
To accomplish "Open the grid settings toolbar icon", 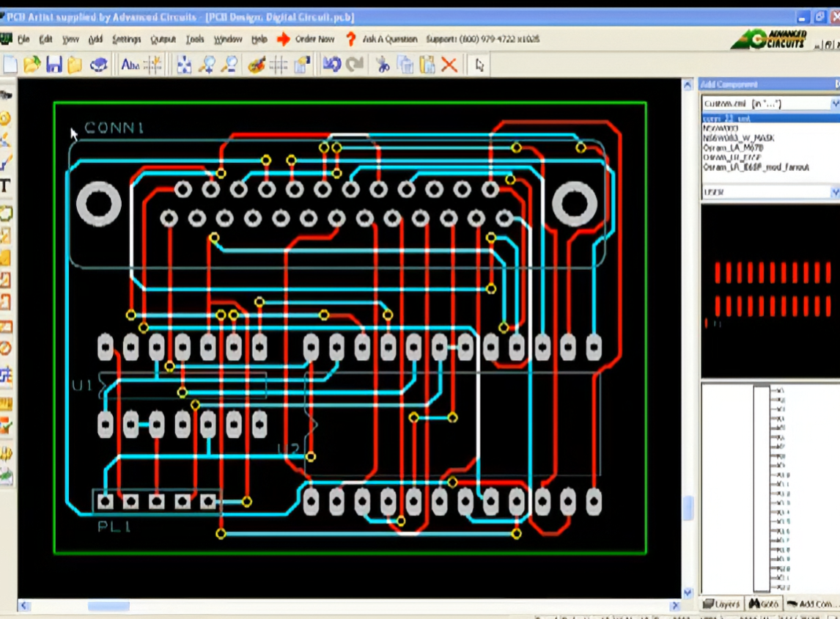I will (279, 65).
